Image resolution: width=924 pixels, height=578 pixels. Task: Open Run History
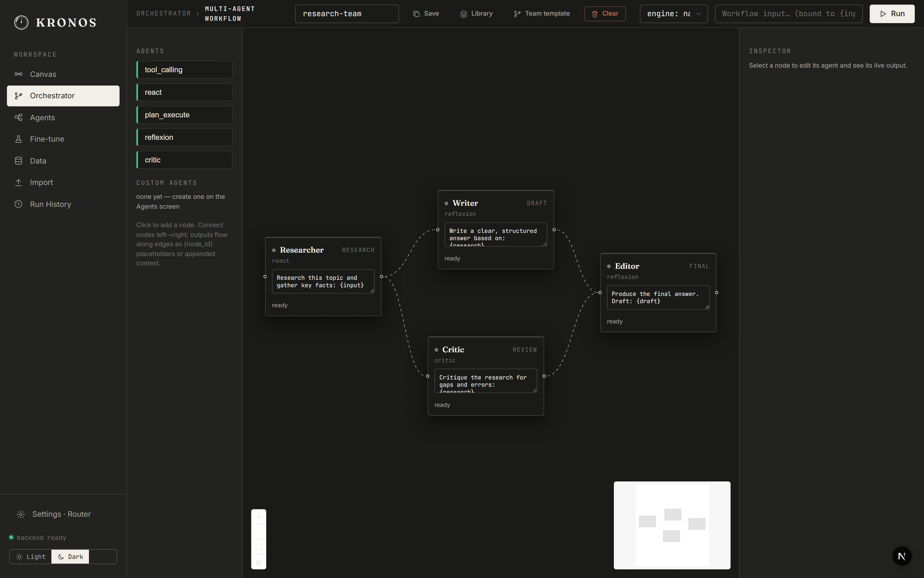pos(63,204)
